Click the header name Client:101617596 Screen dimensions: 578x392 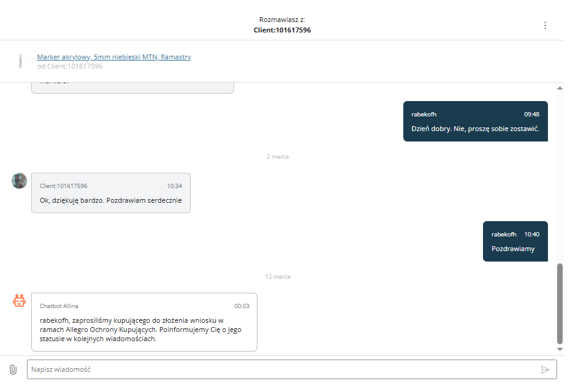(283, 30)
